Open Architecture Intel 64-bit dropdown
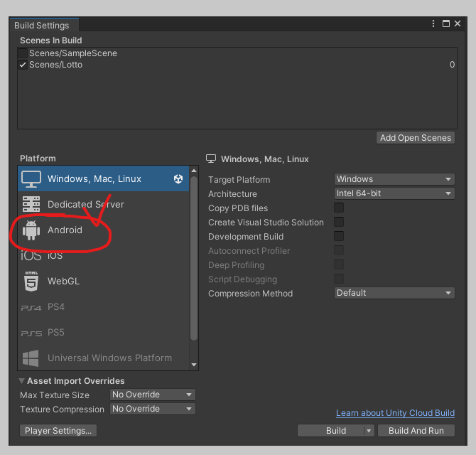Screen dimensions: 476x455 [x=394, y=193]
